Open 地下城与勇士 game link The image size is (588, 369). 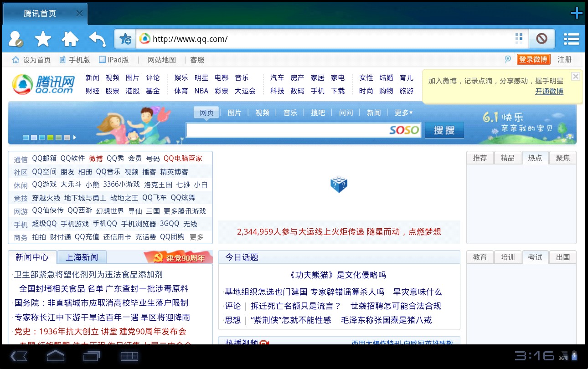tap(85, 198)
